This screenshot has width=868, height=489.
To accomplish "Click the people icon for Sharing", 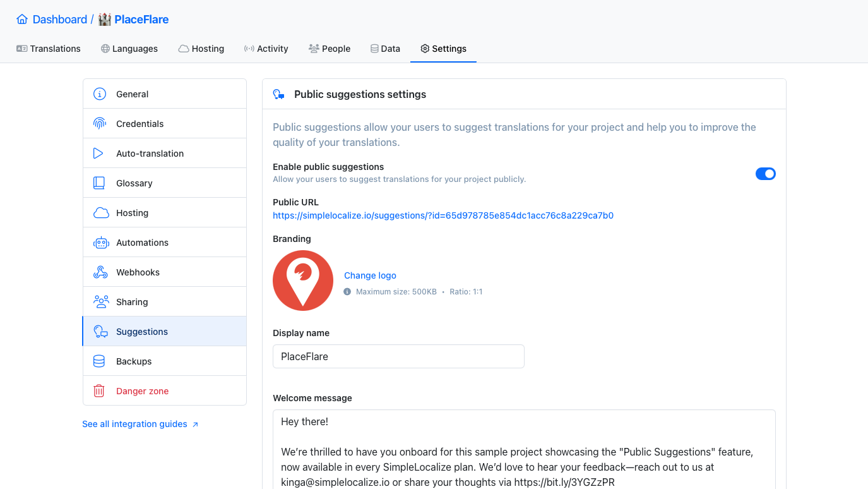I will pos(101,302).
